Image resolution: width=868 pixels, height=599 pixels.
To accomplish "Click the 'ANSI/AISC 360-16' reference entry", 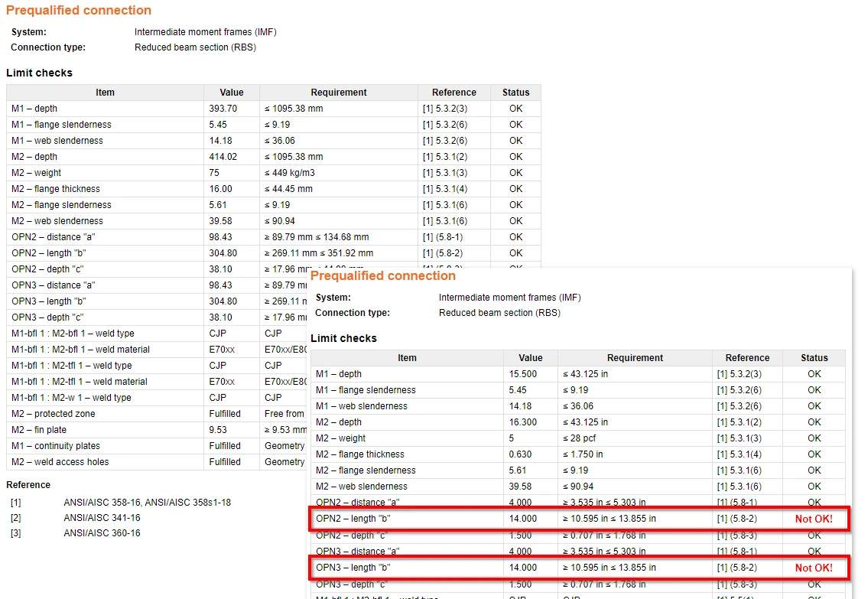I will [x=102, y=533].
